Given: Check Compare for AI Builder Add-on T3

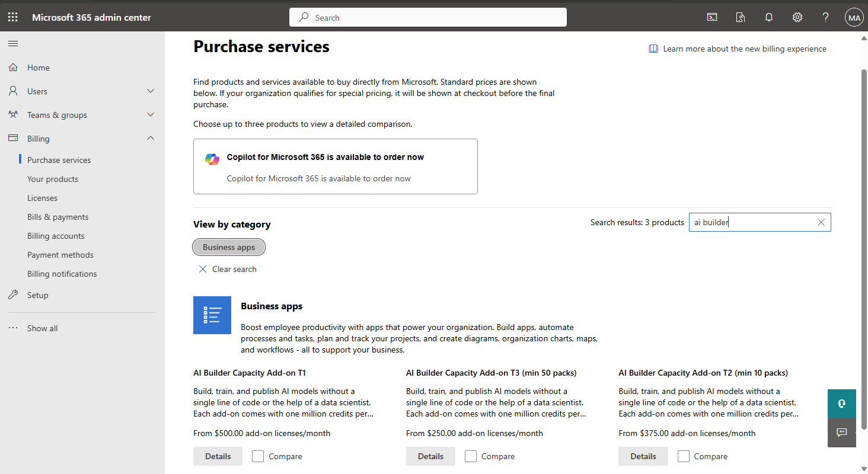Looking at the screenshot, I should 471,456.
